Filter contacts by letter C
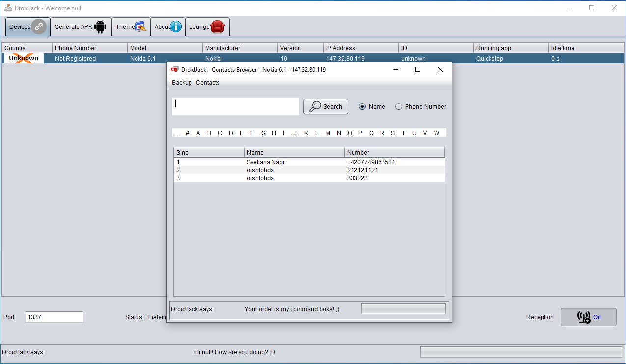This screenshot has width=626, height=364. click(x=220, y=133)
